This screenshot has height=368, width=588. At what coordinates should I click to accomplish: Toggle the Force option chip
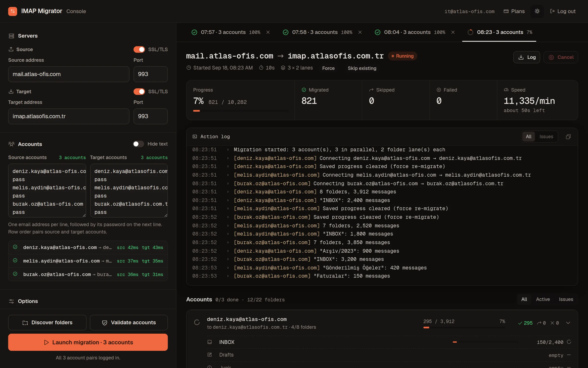(328, 68)
